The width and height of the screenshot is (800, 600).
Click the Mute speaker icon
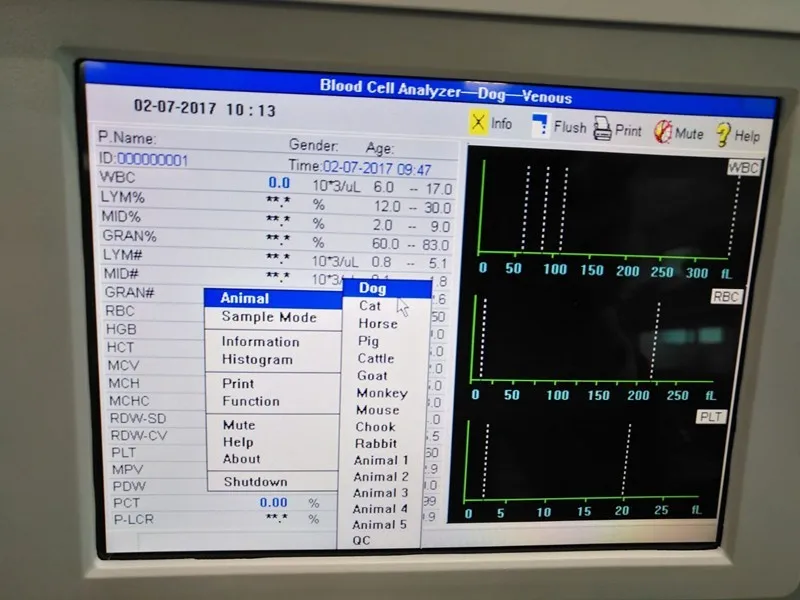pyautogui.click(x=663, y=132)
